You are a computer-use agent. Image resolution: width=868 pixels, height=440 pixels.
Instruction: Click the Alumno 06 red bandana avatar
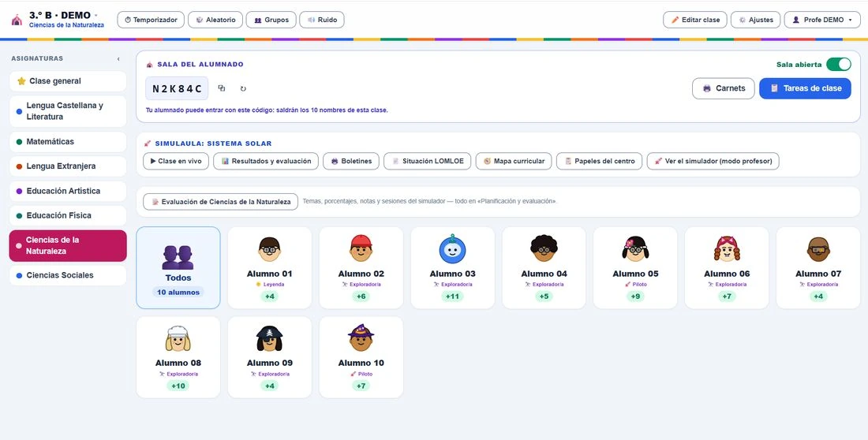[x=727, y=248]
